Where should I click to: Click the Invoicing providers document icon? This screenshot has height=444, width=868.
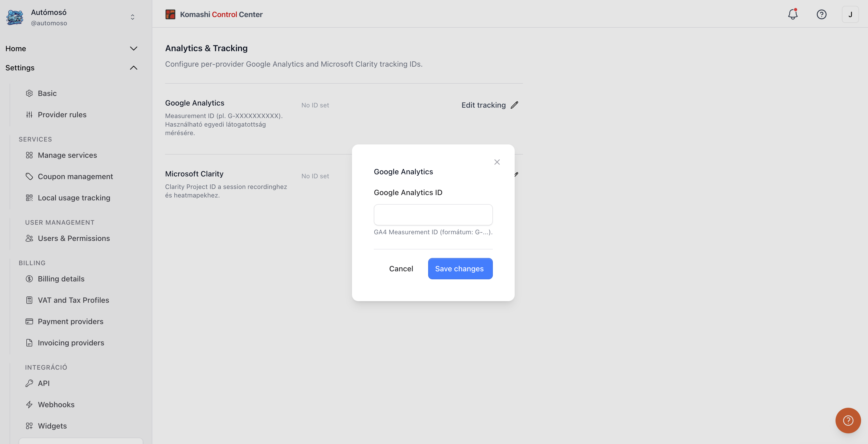29,343
